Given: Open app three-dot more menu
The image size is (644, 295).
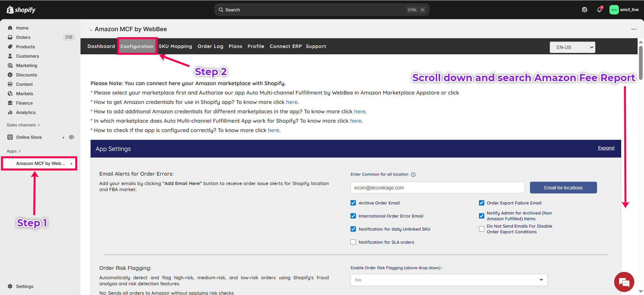Looking at the screenshot, I should pos(634,29).
